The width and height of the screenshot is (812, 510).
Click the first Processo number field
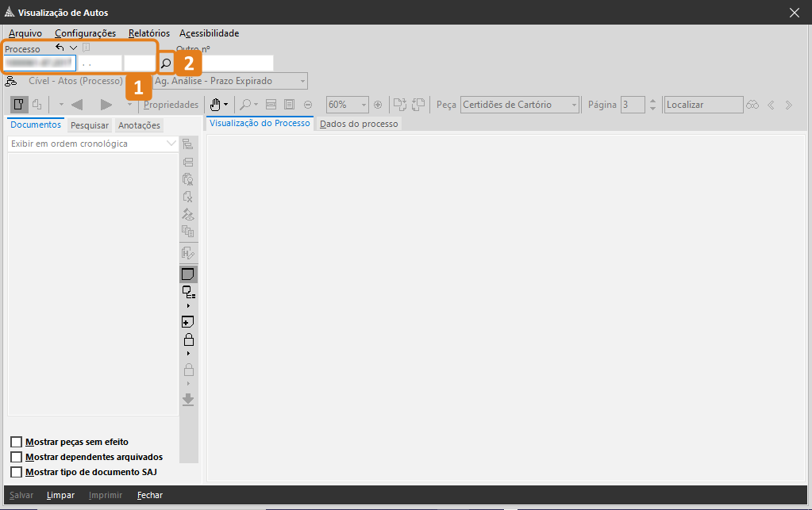pyautogui.click(x=40, y=63)
